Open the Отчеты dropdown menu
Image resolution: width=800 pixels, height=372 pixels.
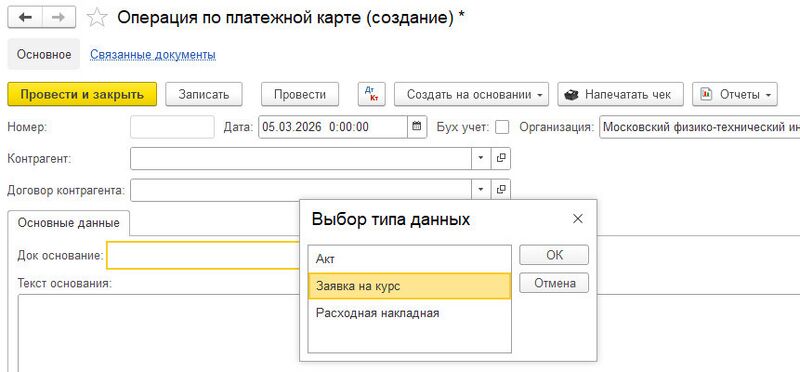pyautogui.click(x=735, y=94)
